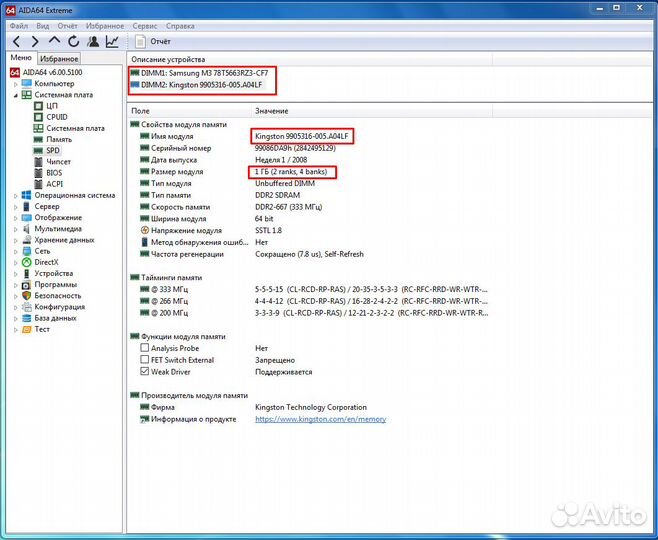Select the Хранение данных tree node
The height and width of the screenshot is (540, 658).
pyautogui.click(x=58, y=240)
